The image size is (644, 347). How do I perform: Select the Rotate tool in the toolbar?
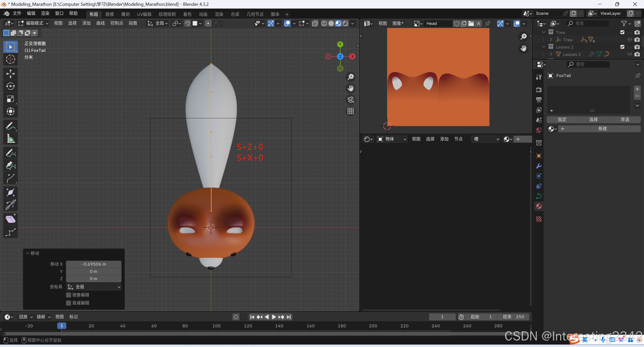pyautogui.click(x=10, y=86)
